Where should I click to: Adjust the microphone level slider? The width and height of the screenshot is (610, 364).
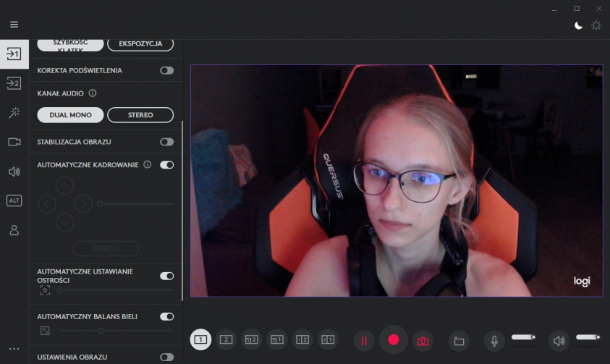523,337
